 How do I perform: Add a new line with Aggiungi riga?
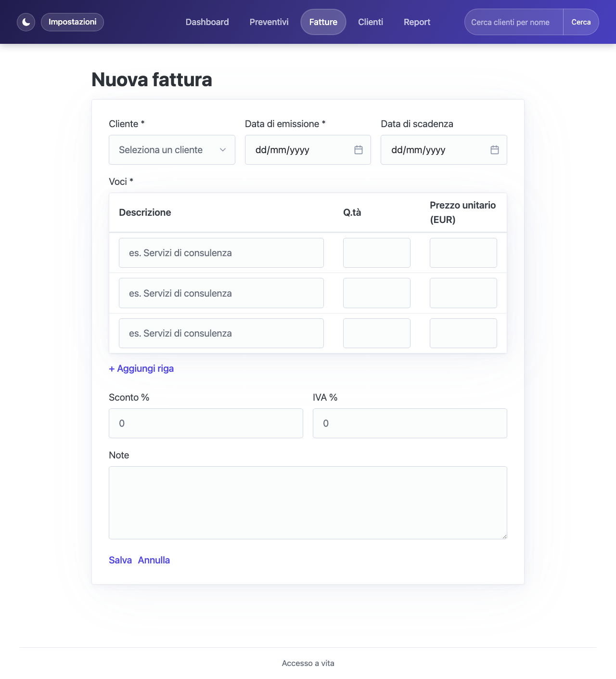click(141, 368)
